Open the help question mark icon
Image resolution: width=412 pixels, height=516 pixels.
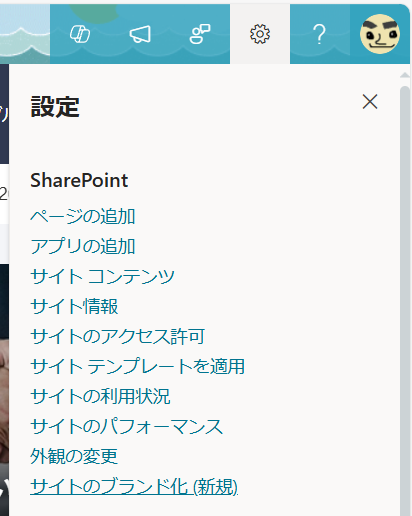[x=320, y=34]
